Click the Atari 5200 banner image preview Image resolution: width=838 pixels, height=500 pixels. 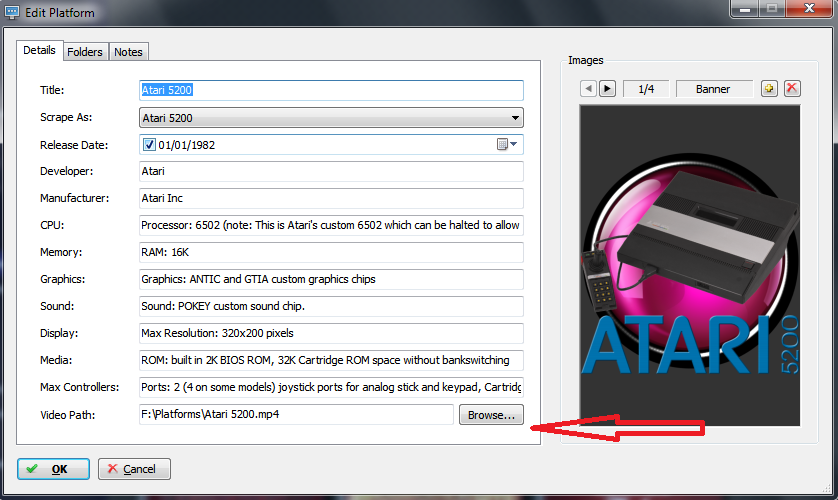pyautogui.click(x=690, y=265)
